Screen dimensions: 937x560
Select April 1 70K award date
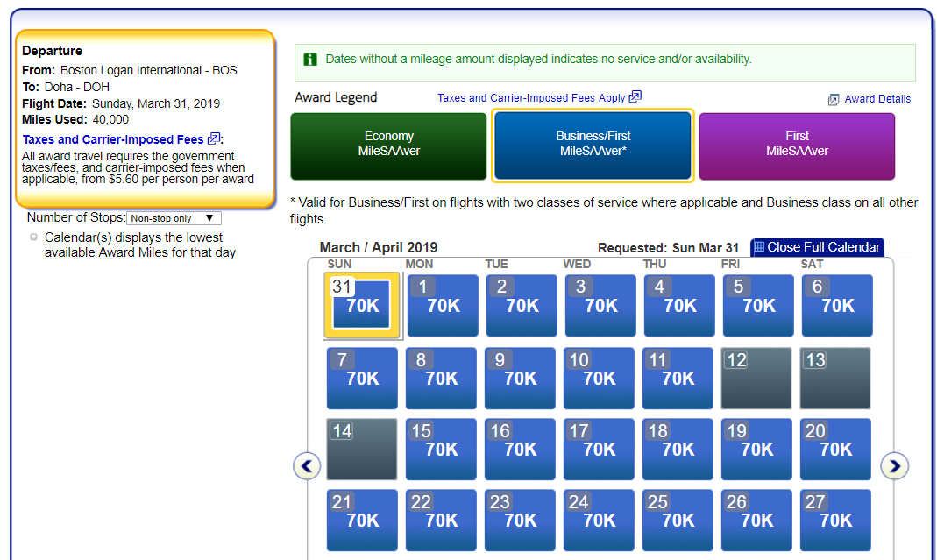pyautogui.click(x=443, y=305)
